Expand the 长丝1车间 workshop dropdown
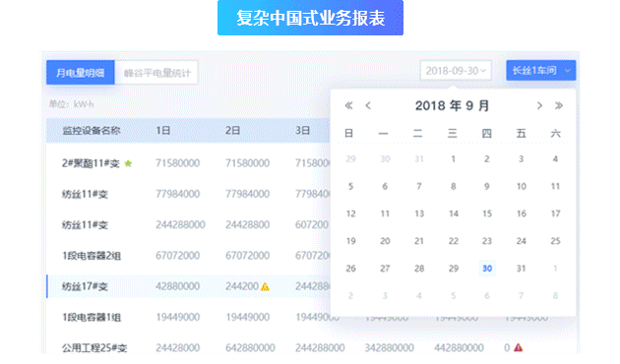620x364 pixels. (x=540, y=71)
